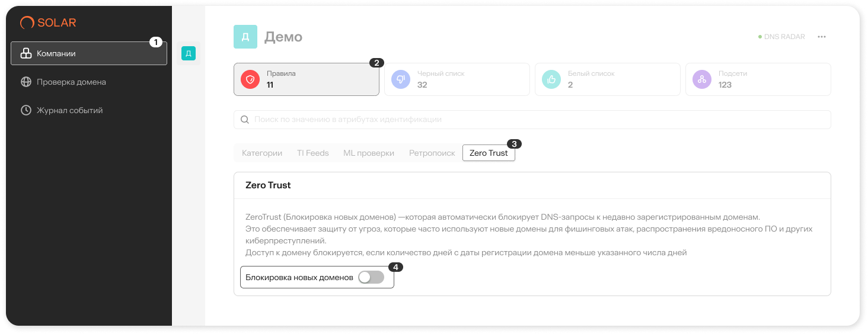Click the search field for identification attributes
Viewport: 868px width, 334px height.
534,120
